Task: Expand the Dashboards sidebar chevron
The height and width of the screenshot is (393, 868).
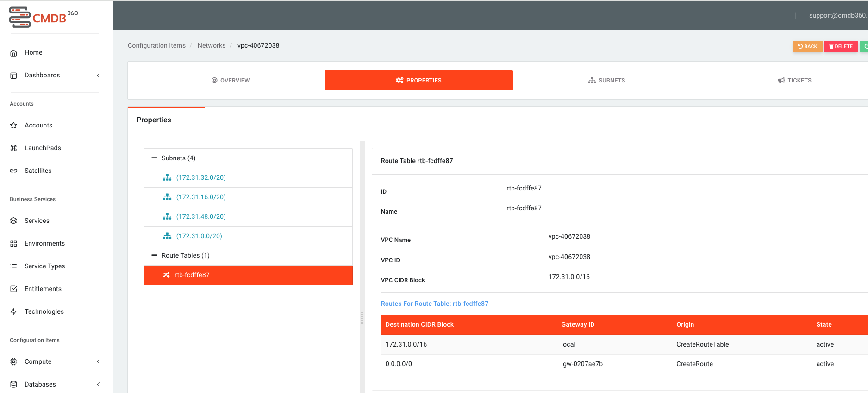Action: click(98, 76)
